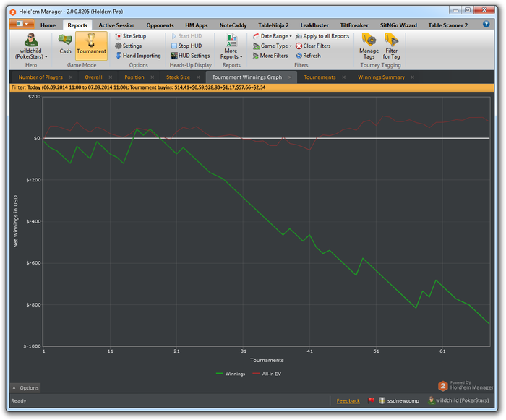Open the TableNinja 2 tab
The height and width of the screenshot is (420, 506).
click(273, 25)
